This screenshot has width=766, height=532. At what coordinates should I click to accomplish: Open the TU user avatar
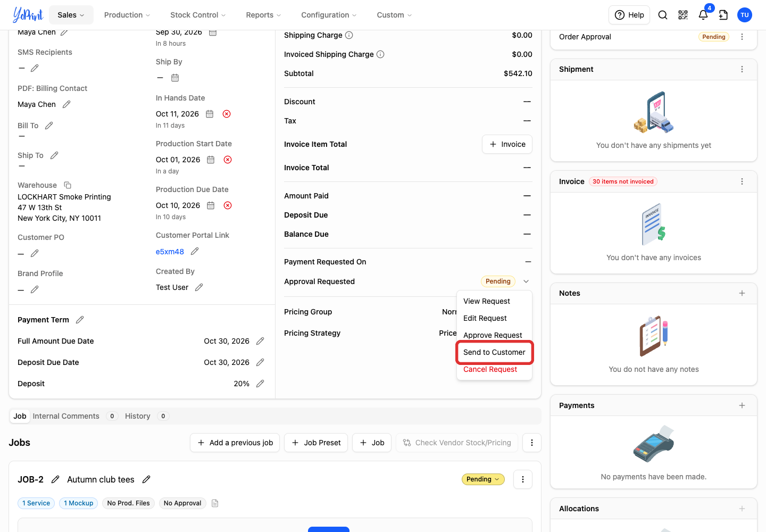745,15
